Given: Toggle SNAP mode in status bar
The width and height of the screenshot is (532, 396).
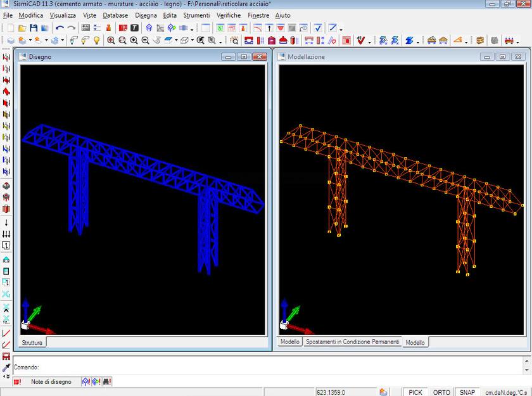Looking at the screenshot, I should pos(467,392).
